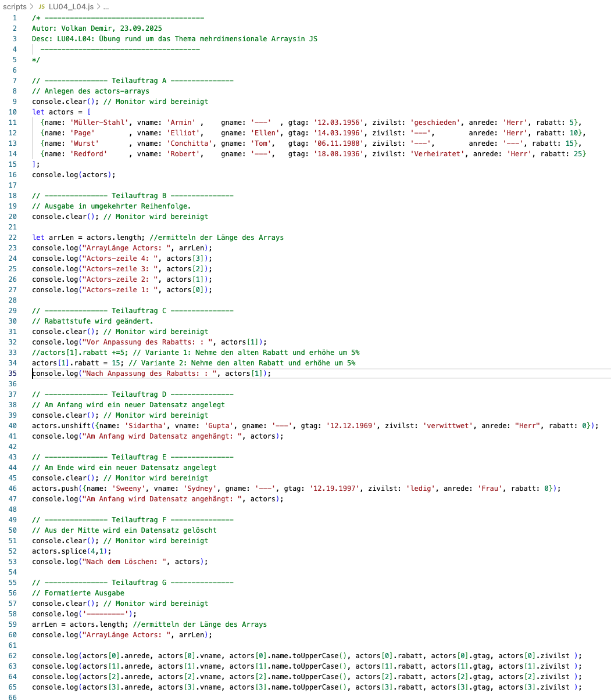Viewport: 611px width, 700px height.
Task: Click the "Ausgabe in umgekehrter Reihenfolge." comment
Action: (112, 206)
